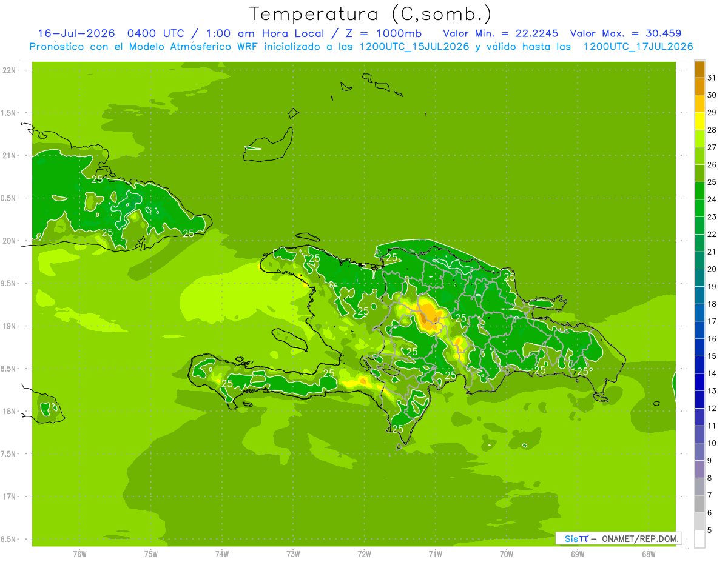Click the legend value '31'
The image size is (728, 562).
point(712,78)
